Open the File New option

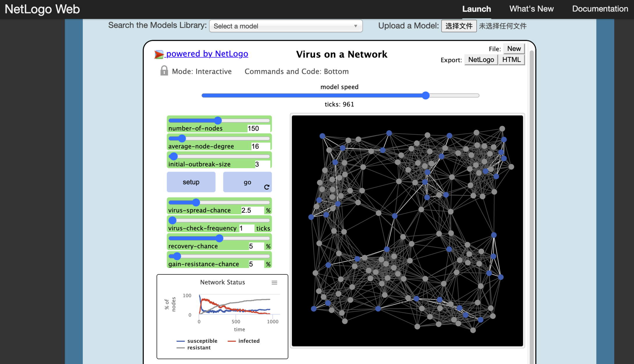[514, 48]
